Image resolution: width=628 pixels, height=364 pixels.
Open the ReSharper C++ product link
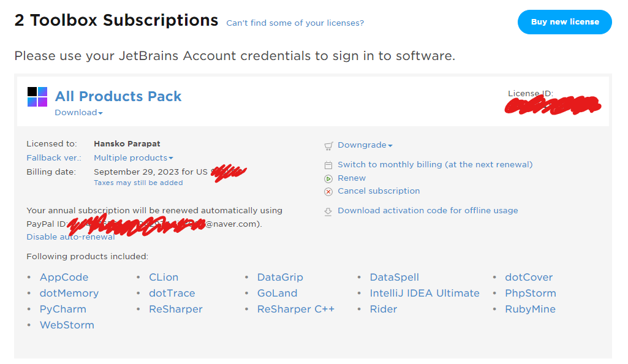click(x=295, y=309)
